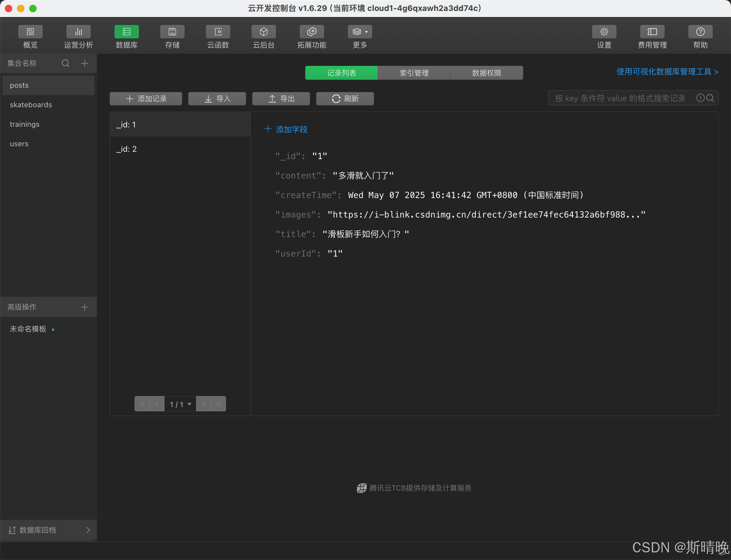This screenshot has height=560, width=731.
Task: Switch to the 数据权限 tab
Action: point(486,73)
